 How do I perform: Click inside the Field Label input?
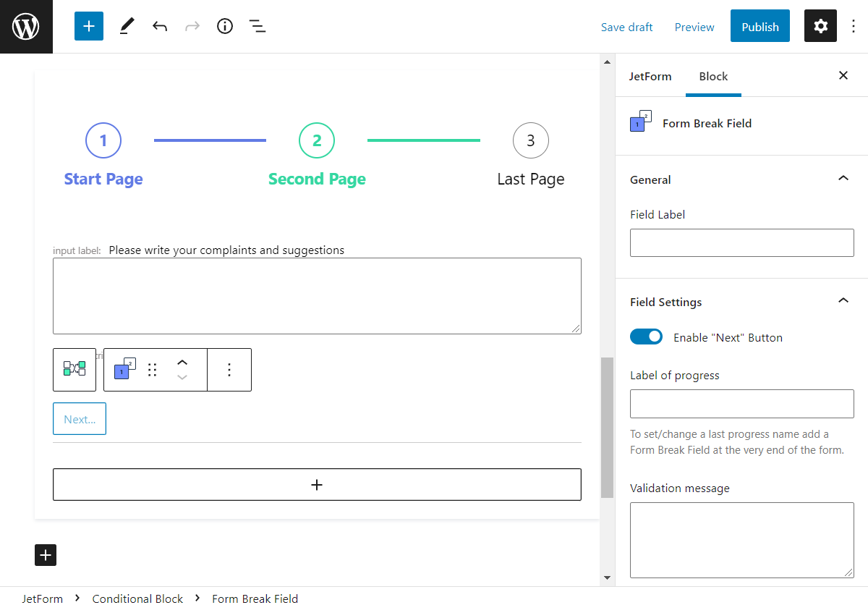tap(741, 242)
